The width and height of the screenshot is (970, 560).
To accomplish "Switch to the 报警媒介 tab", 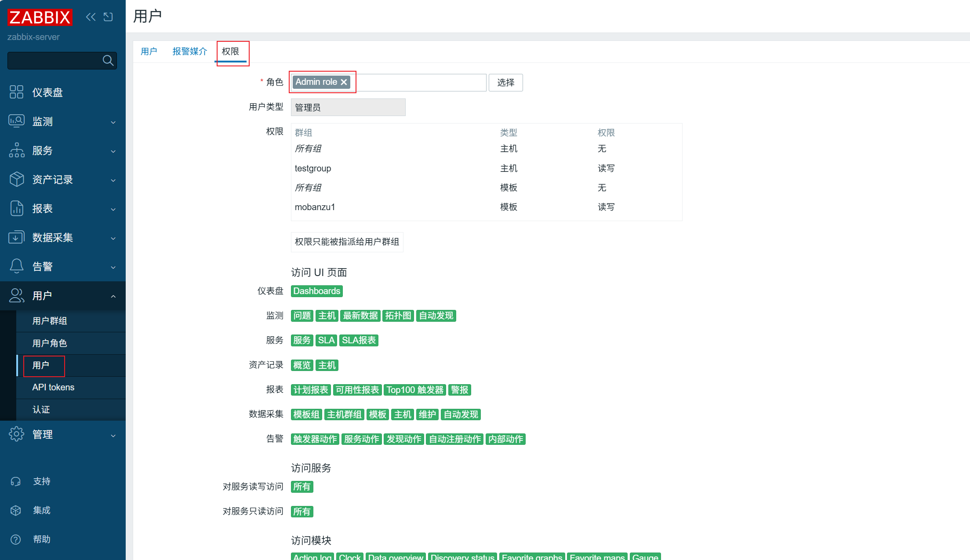I will tap(189, 51).
